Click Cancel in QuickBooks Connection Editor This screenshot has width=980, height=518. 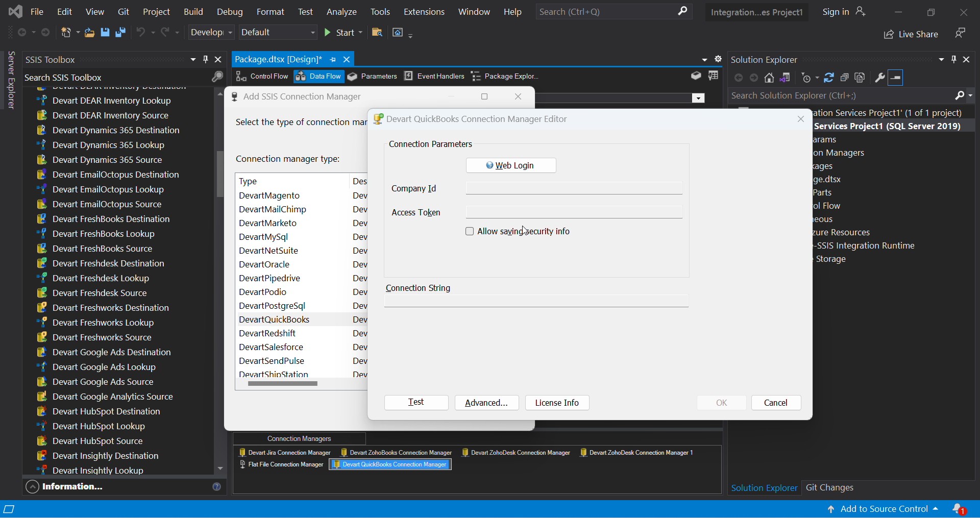pos(776,403)
